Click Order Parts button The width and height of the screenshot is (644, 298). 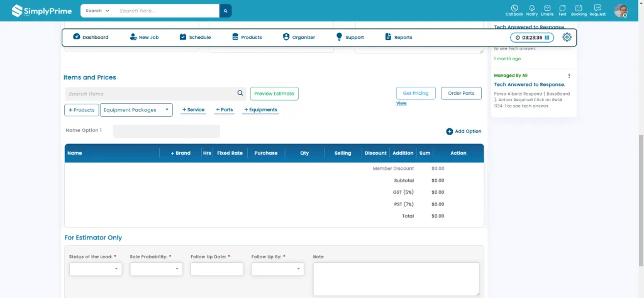click(461, 93)
